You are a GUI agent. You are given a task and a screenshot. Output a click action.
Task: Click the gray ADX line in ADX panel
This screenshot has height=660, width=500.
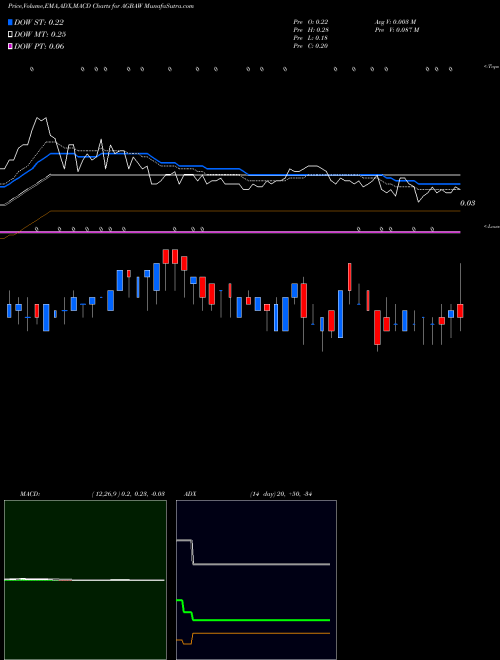coord(261,564)
